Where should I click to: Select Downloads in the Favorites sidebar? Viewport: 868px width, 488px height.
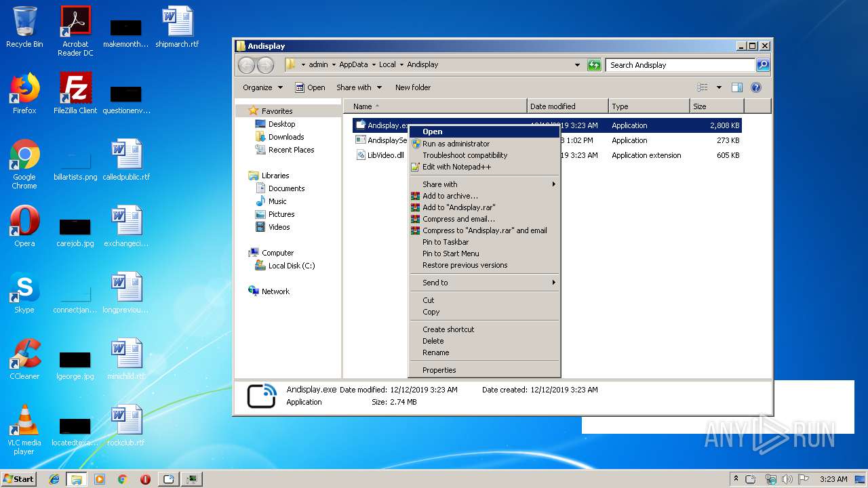tap(285, 137)
